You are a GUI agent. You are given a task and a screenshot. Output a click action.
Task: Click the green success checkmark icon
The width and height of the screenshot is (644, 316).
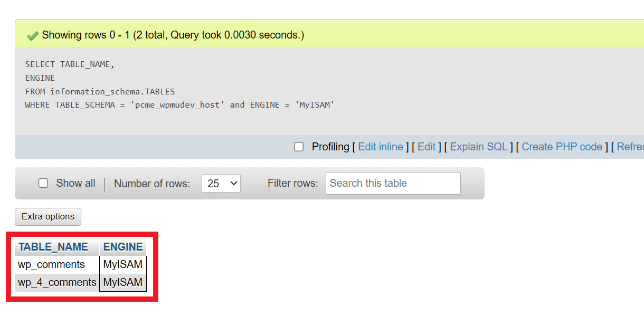[x=32, y=35]
